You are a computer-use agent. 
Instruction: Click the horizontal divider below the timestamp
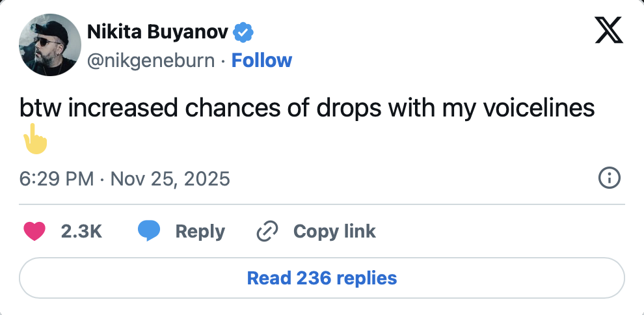point(322,204)
